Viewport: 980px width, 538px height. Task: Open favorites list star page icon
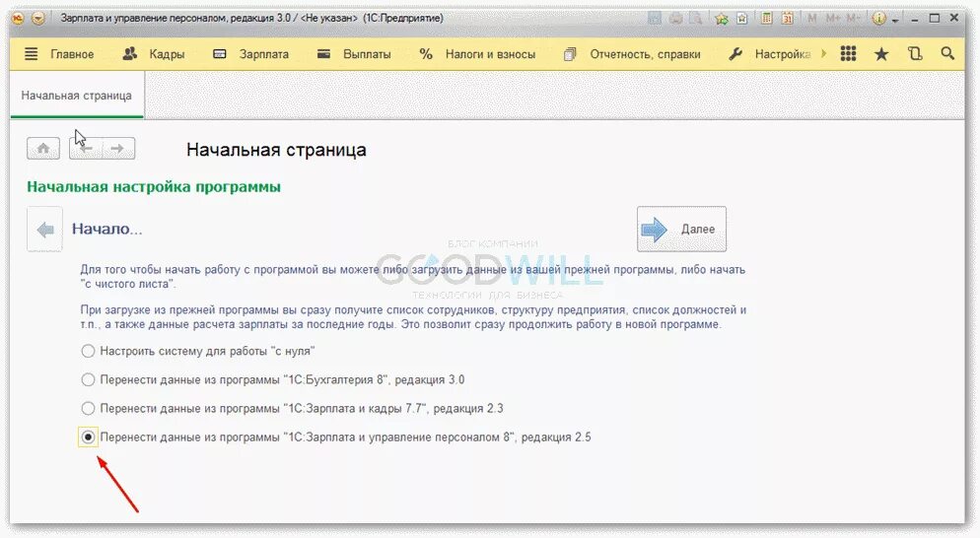point(741,19)
